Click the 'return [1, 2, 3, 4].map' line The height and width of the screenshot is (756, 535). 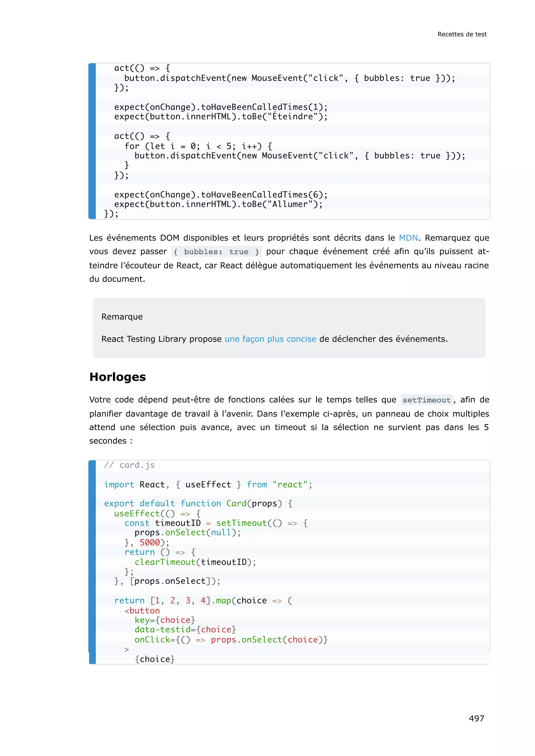pos(203,601)
